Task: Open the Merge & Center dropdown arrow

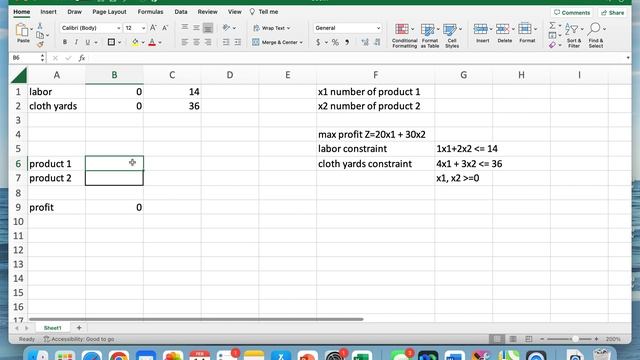Action: pos(301,42)
